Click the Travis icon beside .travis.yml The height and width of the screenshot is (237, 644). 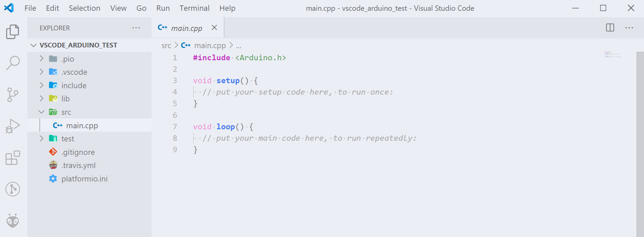[53, 165]
